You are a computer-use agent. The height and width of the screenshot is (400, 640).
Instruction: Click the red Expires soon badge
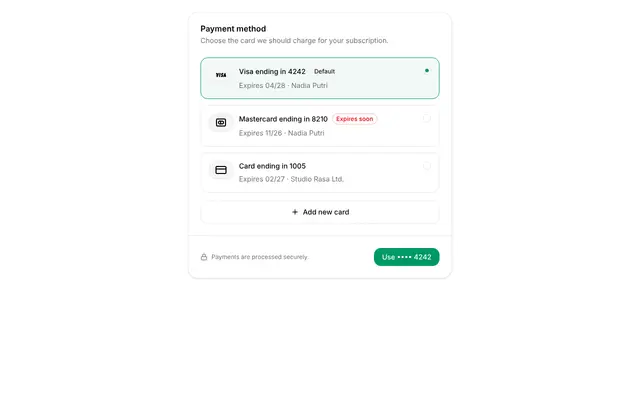(x=354, y=119)
